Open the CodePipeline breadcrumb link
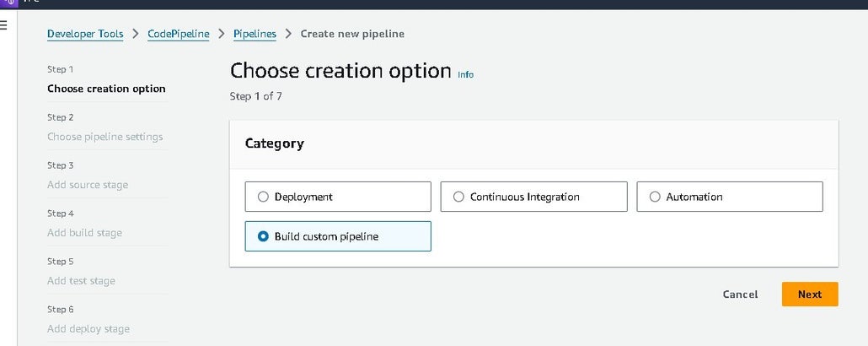The width and height of the screenshot is (868, 346). pos(178,34)
